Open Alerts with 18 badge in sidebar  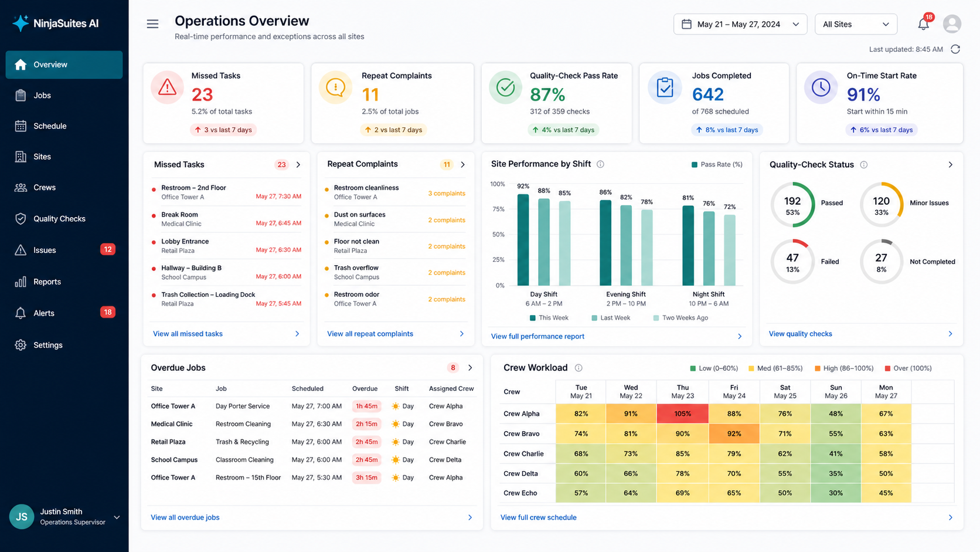64,313
